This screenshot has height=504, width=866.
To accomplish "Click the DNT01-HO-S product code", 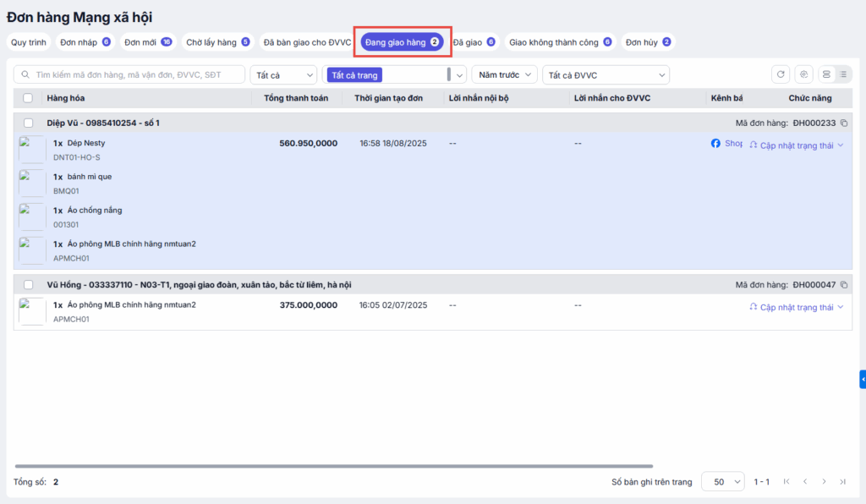I will pyautogui.click(x=77, y=157).
